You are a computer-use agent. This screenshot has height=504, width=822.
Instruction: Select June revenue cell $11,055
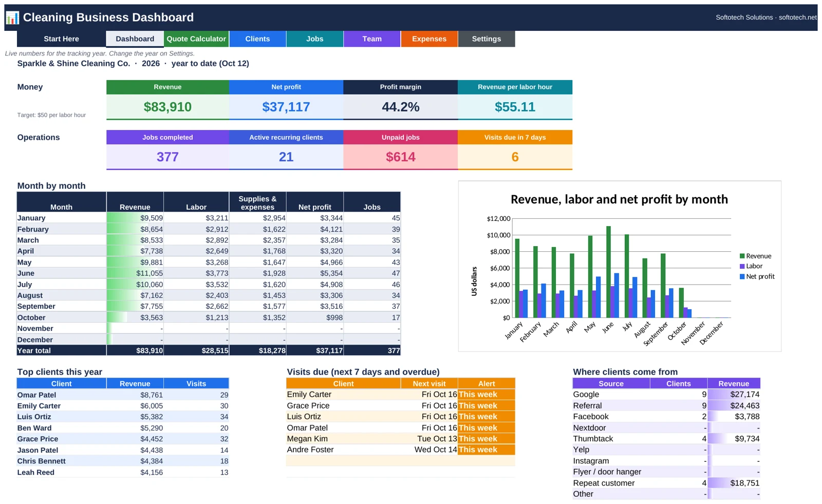click(x=135, y=273)
